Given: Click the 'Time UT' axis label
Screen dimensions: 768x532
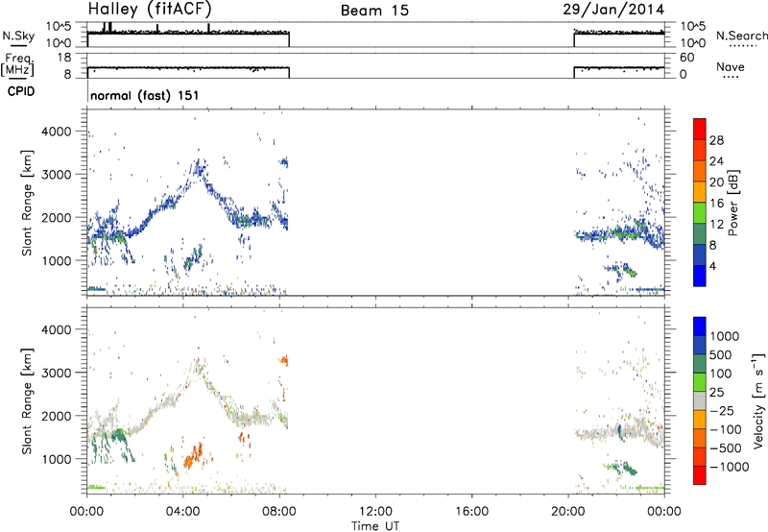Looking at the screenshot, I should pos(375,526).
